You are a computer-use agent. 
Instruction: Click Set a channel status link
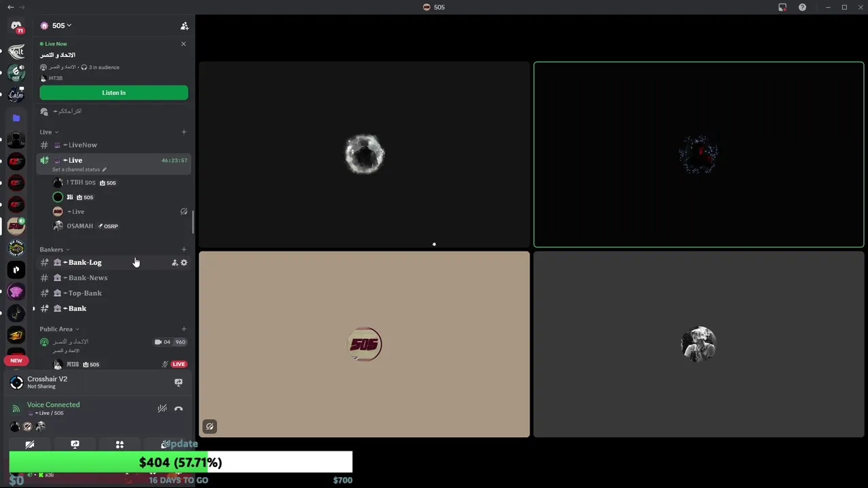pyautogui.click(x=79, y=169)
